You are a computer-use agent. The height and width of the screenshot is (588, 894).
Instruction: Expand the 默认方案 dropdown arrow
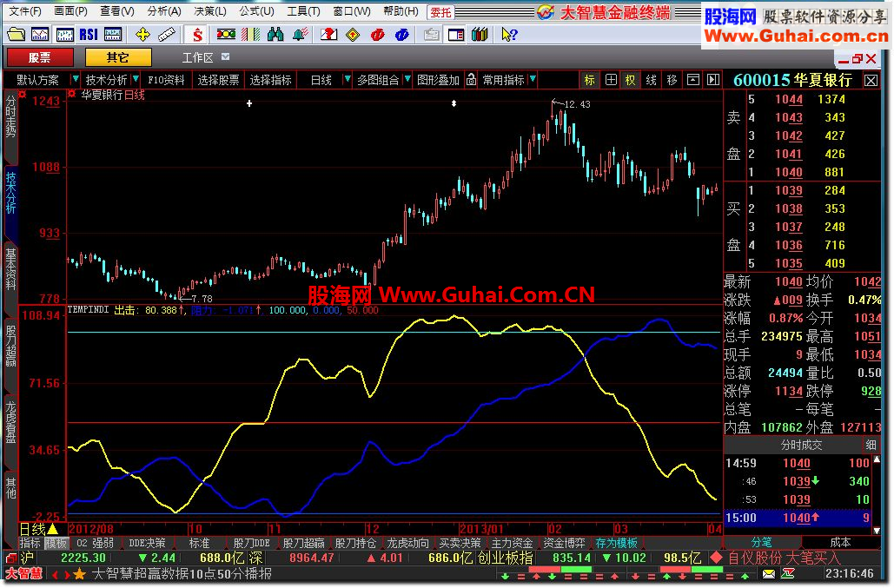(x=75, y=79)
